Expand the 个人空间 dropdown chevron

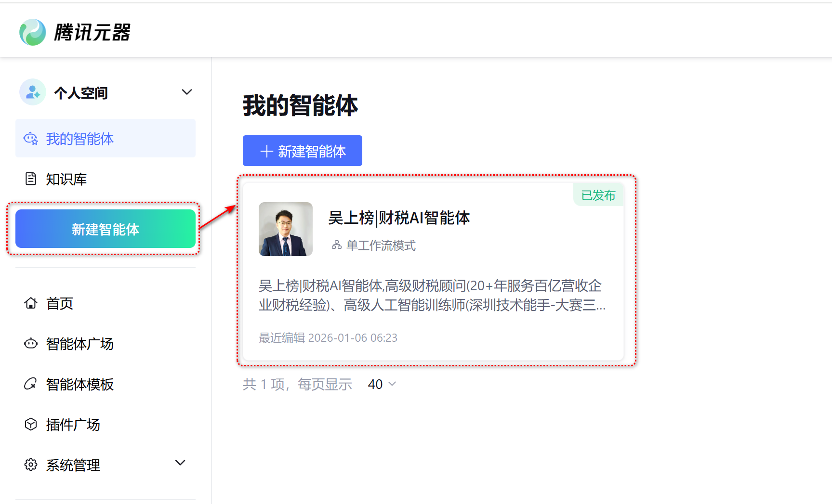(x=187, y=92)
